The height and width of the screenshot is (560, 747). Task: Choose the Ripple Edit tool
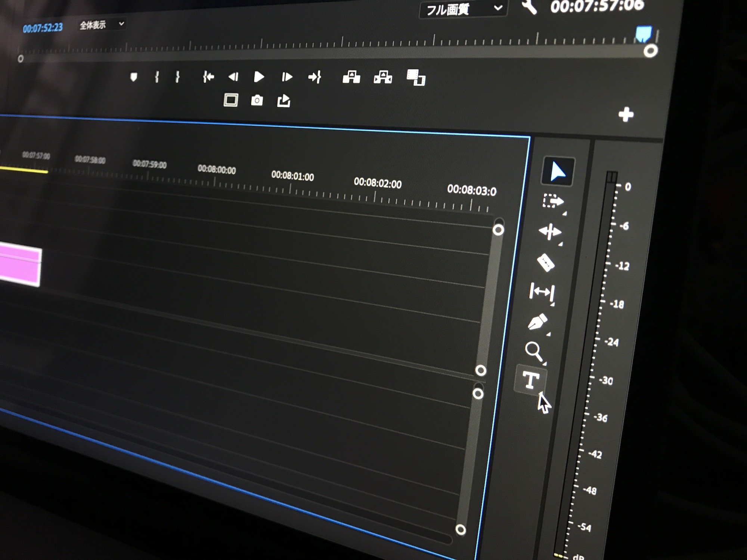tap(549, 232)
